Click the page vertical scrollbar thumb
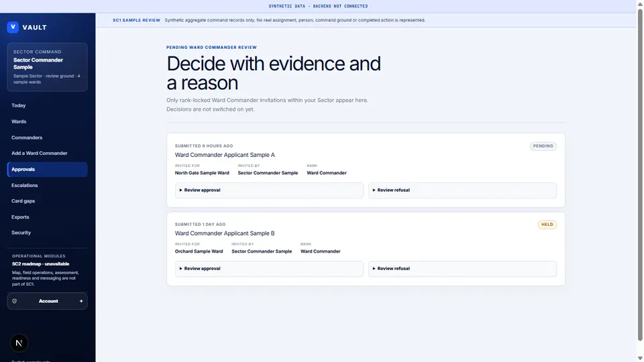The image size is (644, 362). click(x=640, y=174)
